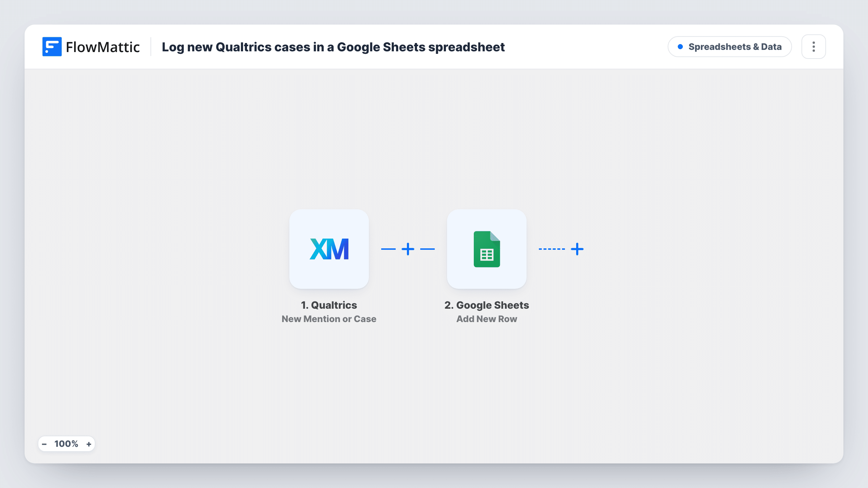
Task: Add new step after Google Sheets
Action: [x=577, y=249]
